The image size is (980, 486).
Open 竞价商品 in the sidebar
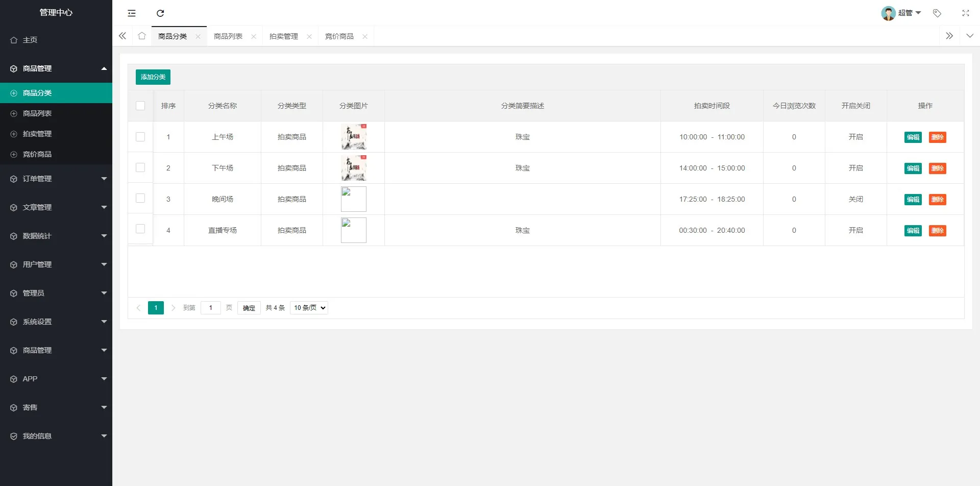37,154
